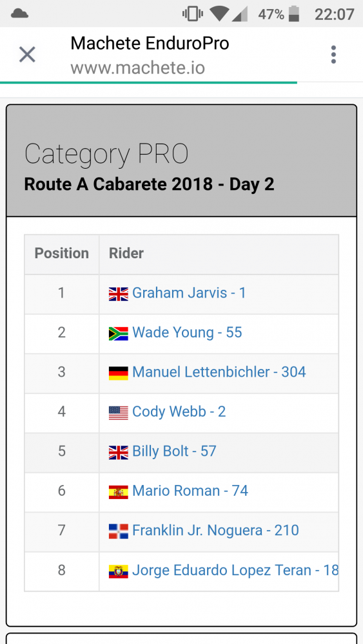Tap the battery icon in status bar

pyautogui.click(x=294, y=14)
